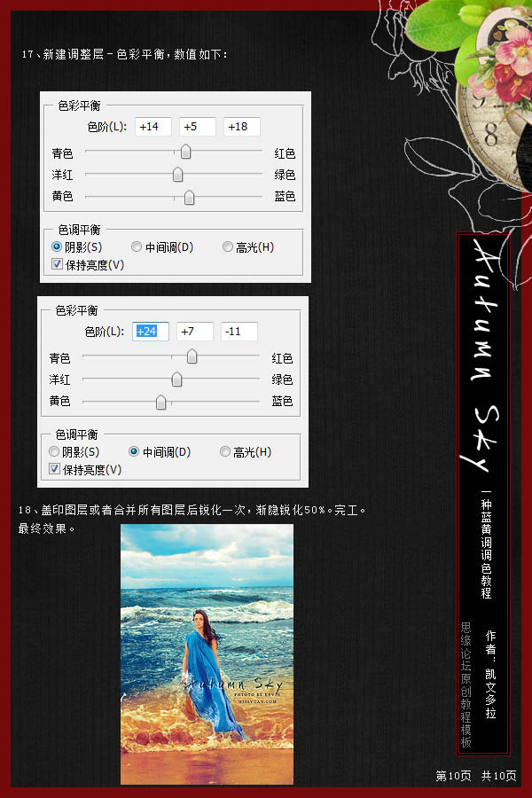Click the 第10页 共10页 page indicator
This screenshot has height=798, width=532.
(476, 776)
